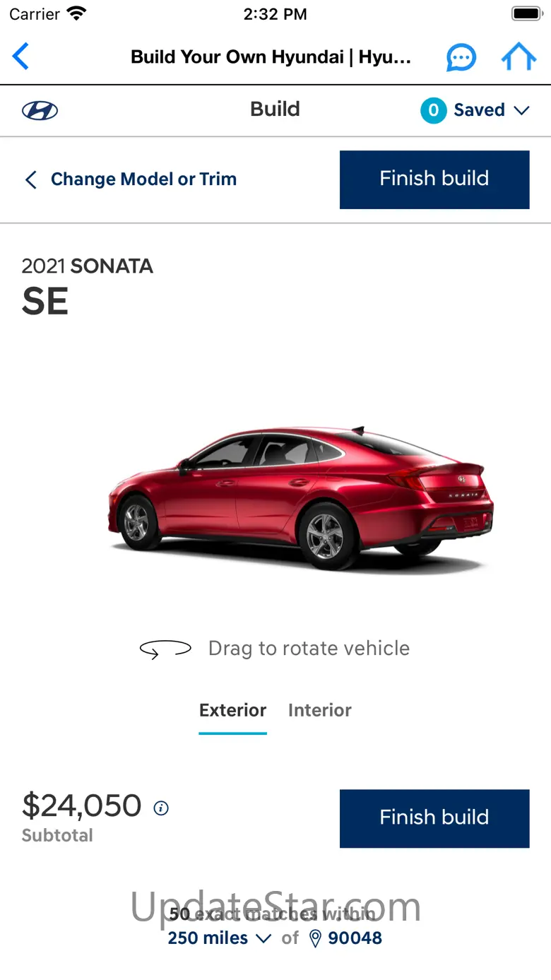Click the rotate vehicle arrow icon
This screenshot has height=980, width=551.
pyautogui.click(x=165, y=649)
